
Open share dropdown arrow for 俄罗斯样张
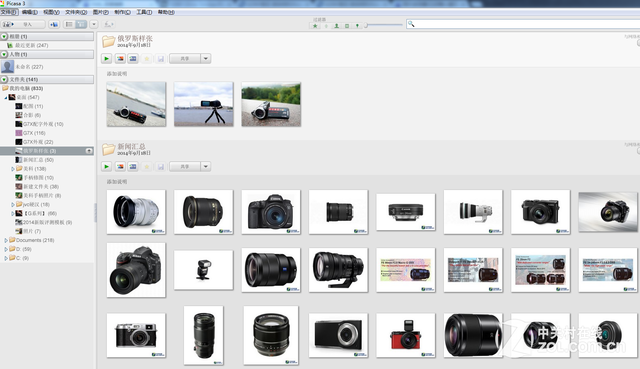[206, 59]
